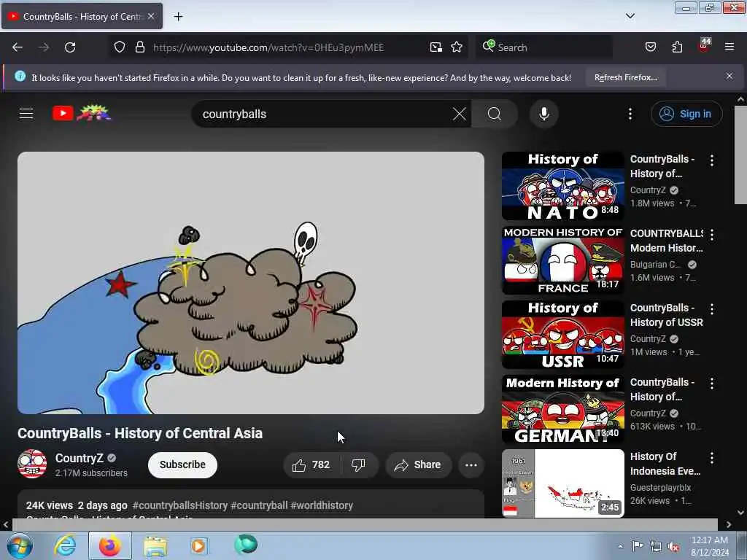The height and width of the screenshot is (560, 747).
Task: Click the Refresh Firefox button
Action: (x=625, y=77)
